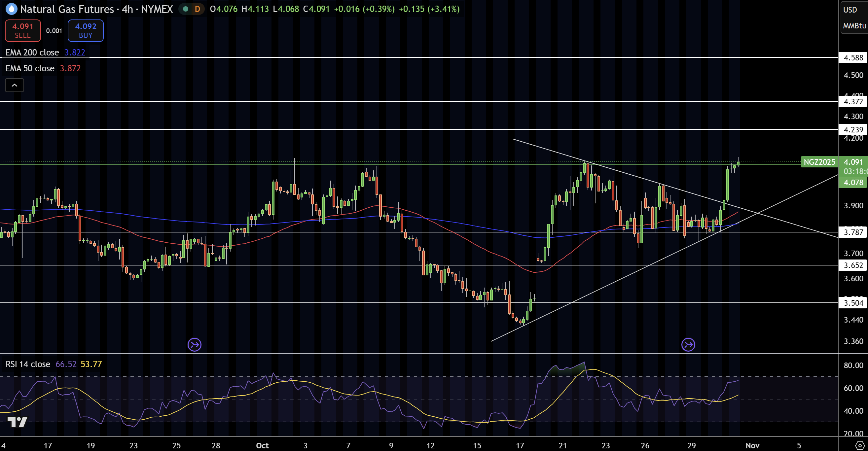
Task: Select the orange D timeframe indicator
Action: 197,9
